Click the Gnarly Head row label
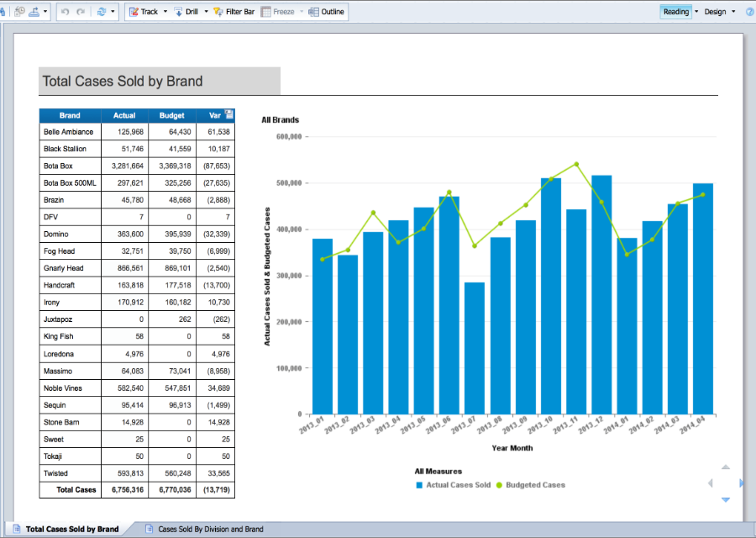 pos(70,268)
